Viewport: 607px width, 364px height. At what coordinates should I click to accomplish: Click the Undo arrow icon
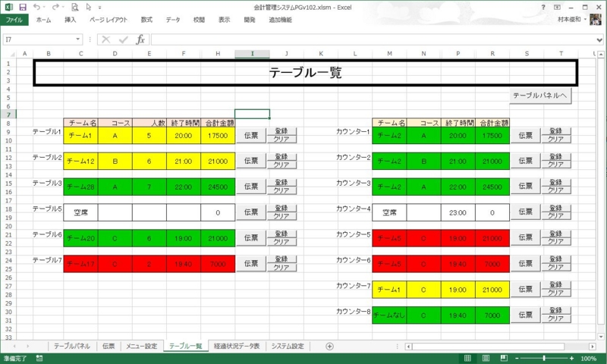[38, 7]
